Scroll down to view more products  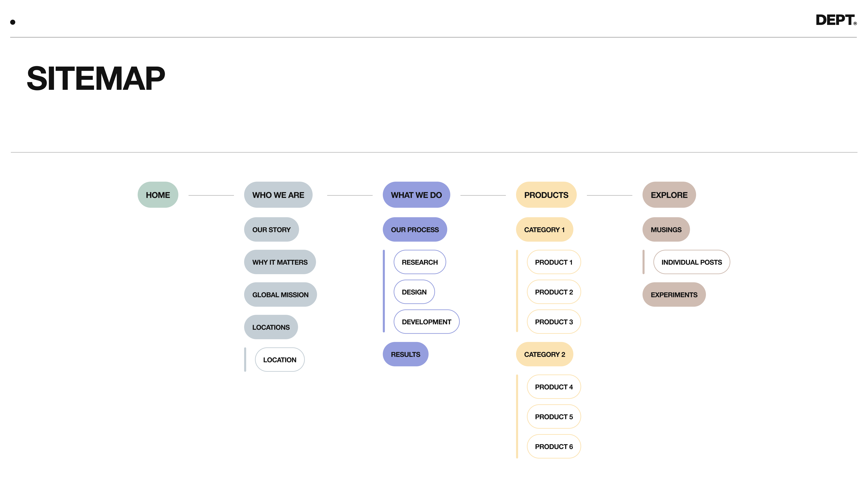pos(553,446)
